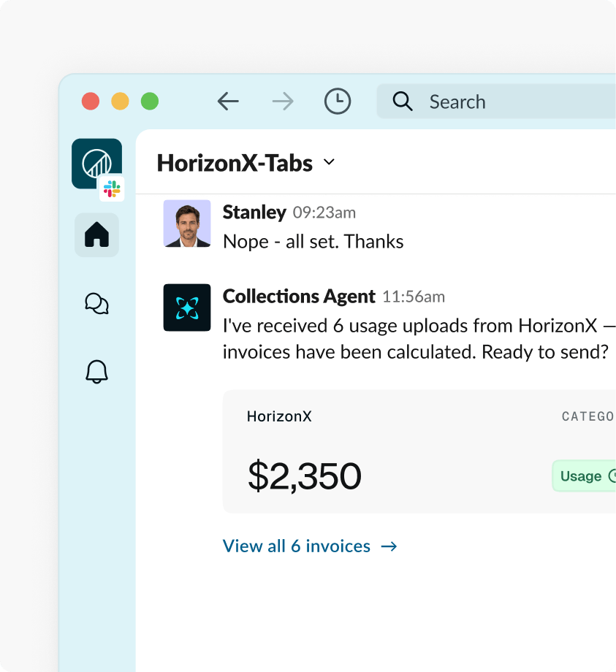Click the Usage category badge
This screenshot has width=616, height=672.
(584, 476)
